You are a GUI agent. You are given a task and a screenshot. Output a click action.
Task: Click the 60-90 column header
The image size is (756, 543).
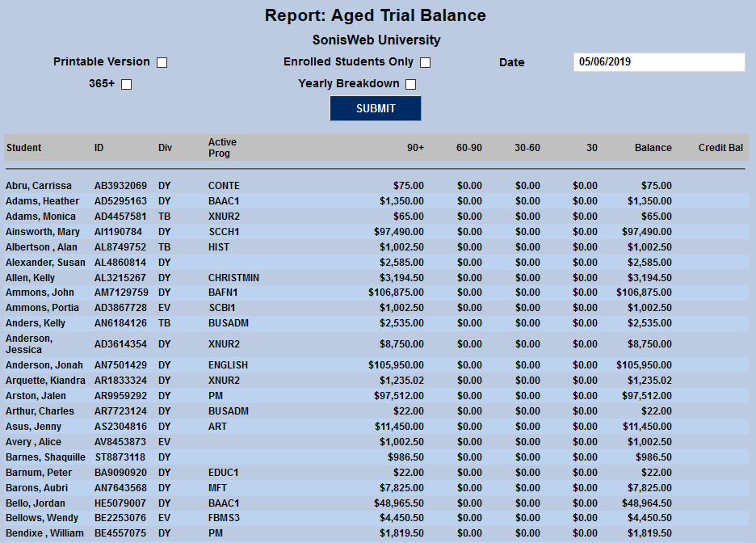click(468, 148)
